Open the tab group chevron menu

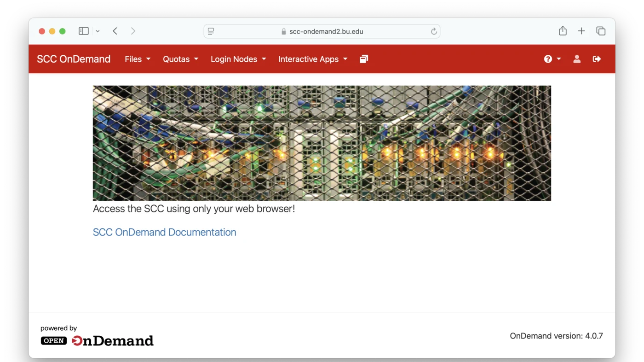coord(98,31)
